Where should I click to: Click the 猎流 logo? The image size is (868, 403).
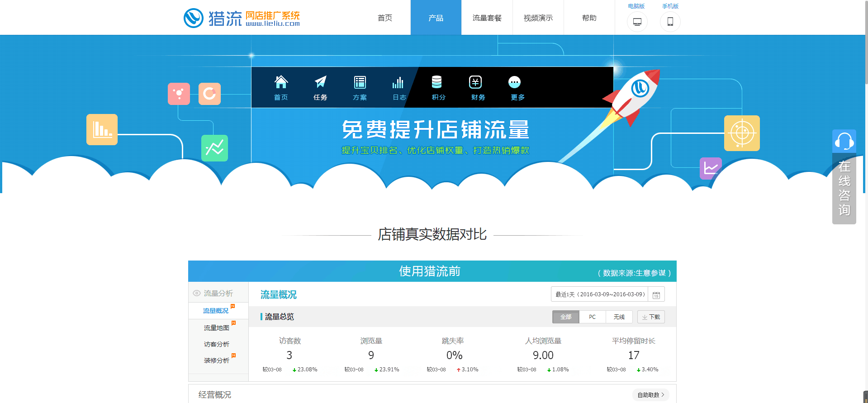click(242, 18)
